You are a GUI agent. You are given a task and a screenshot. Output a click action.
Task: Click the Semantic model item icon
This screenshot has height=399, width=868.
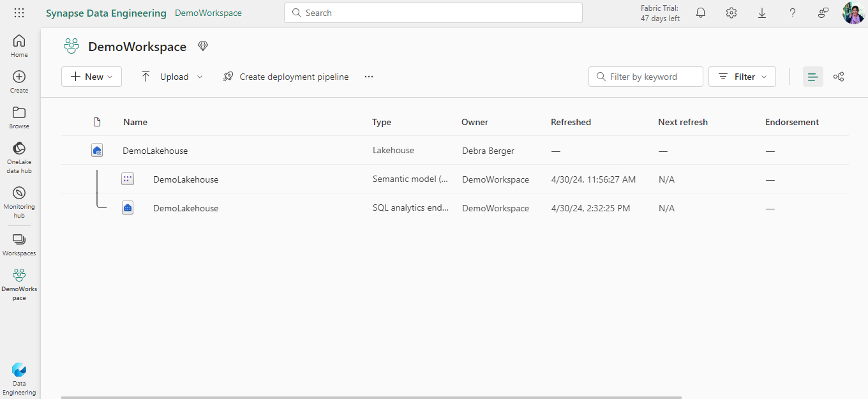[x=128, y=179]
